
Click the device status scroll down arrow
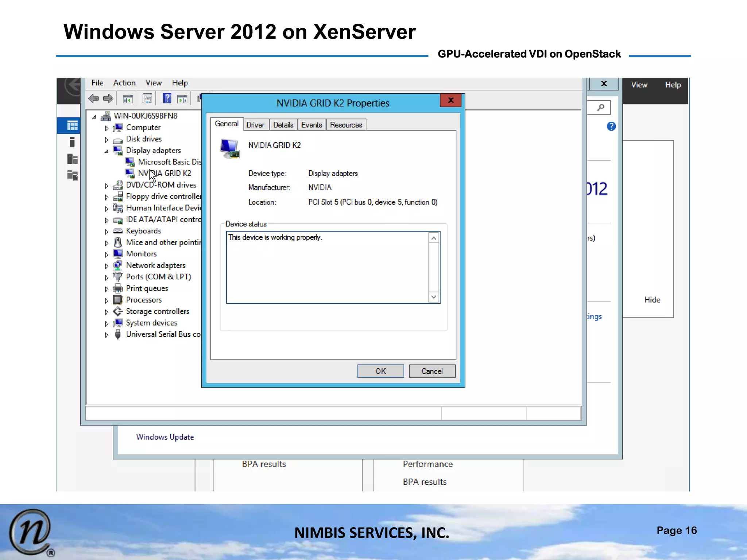tap(434, 297)
